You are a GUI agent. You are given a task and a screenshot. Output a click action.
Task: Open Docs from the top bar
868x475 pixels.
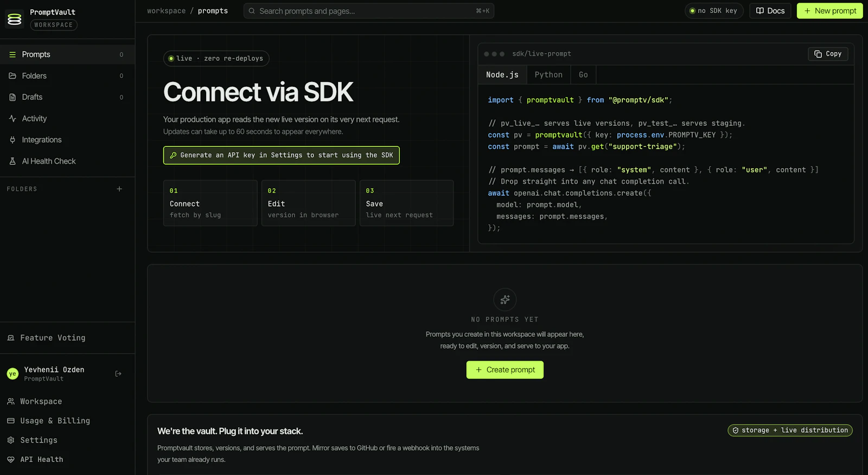(770, 11)
